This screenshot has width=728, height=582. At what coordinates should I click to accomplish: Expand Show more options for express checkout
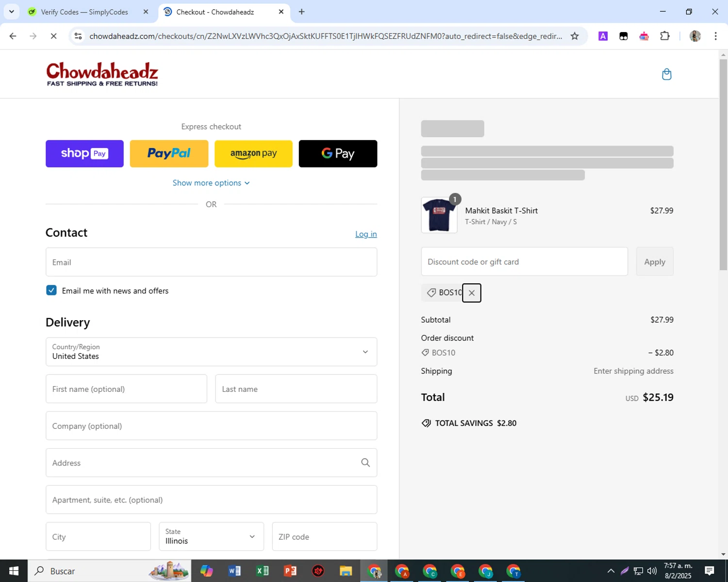(x=211, y=183)
